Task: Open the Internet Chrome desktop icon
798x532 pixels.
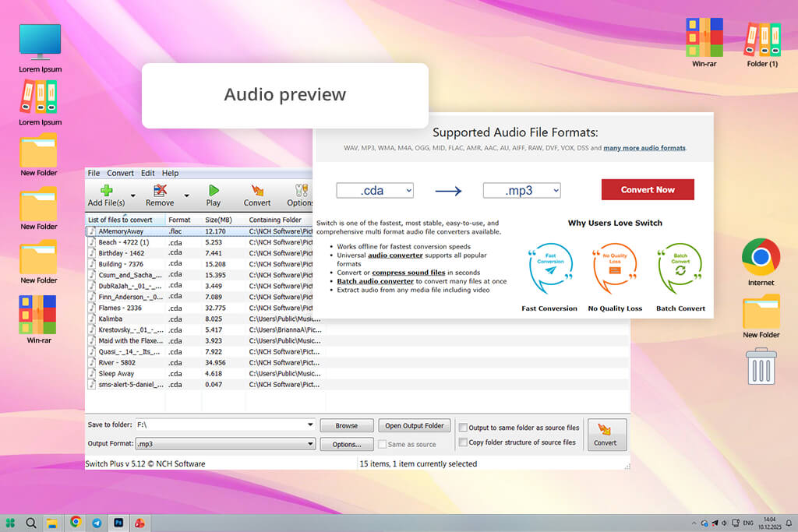Action: [761, 262]
